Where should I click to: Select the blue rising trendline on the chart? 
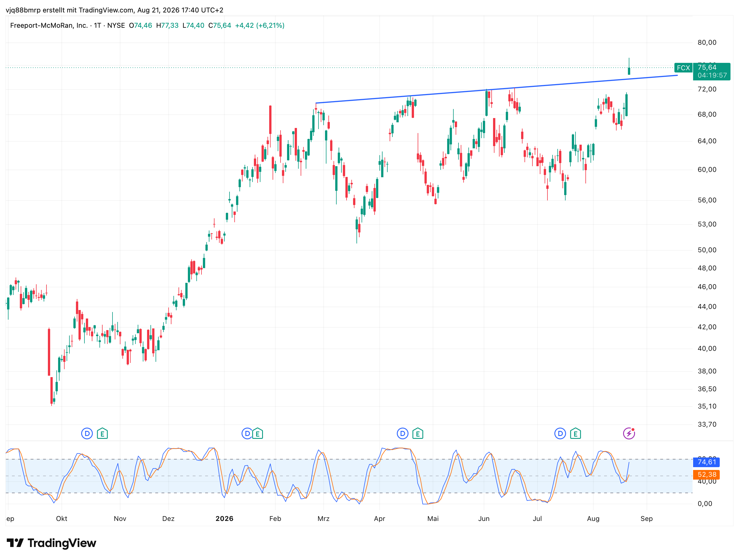[x=496, y=89]
